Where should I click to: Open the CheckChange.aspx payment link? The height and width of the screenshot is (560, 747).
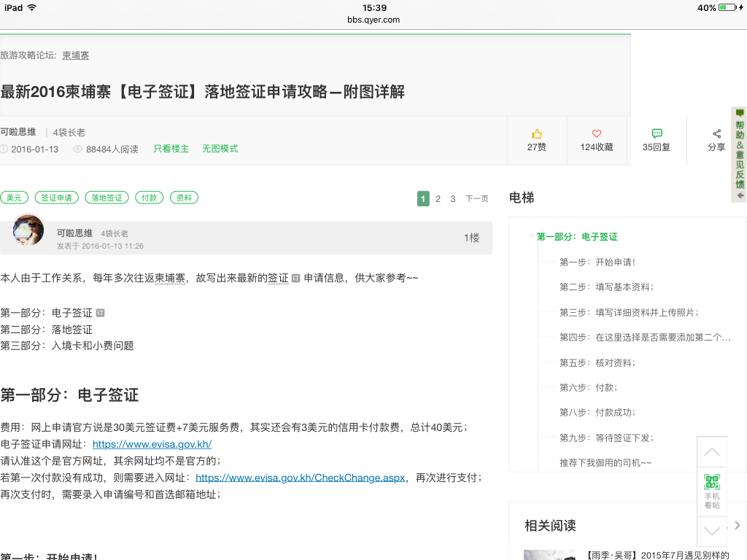pyautogui.click(x=300, y=478)
